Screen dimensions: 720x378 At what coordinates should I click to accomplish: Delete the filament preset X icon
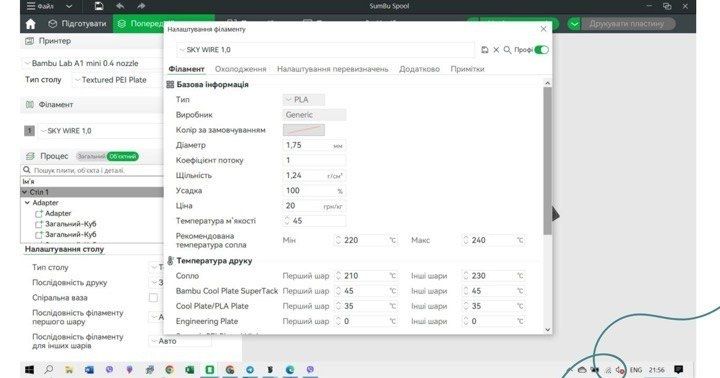coord(496,50)
